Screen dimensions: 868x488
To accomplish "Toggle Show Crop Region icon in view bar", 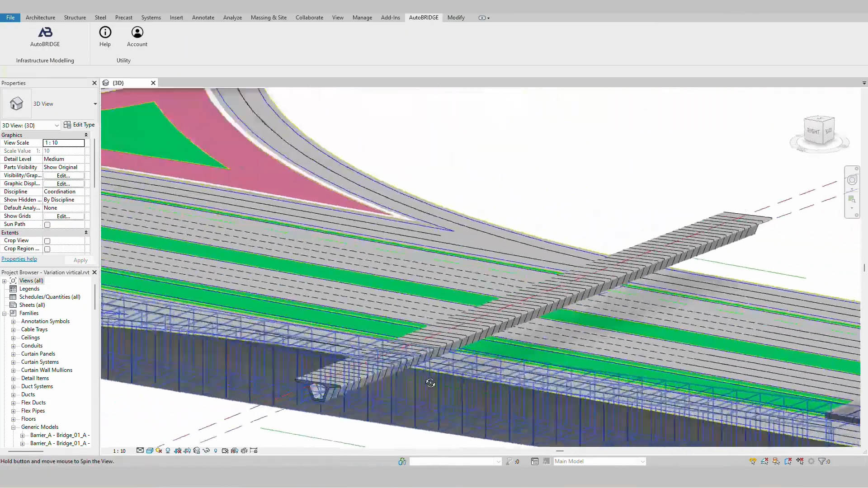I will [x=187, y=450].
